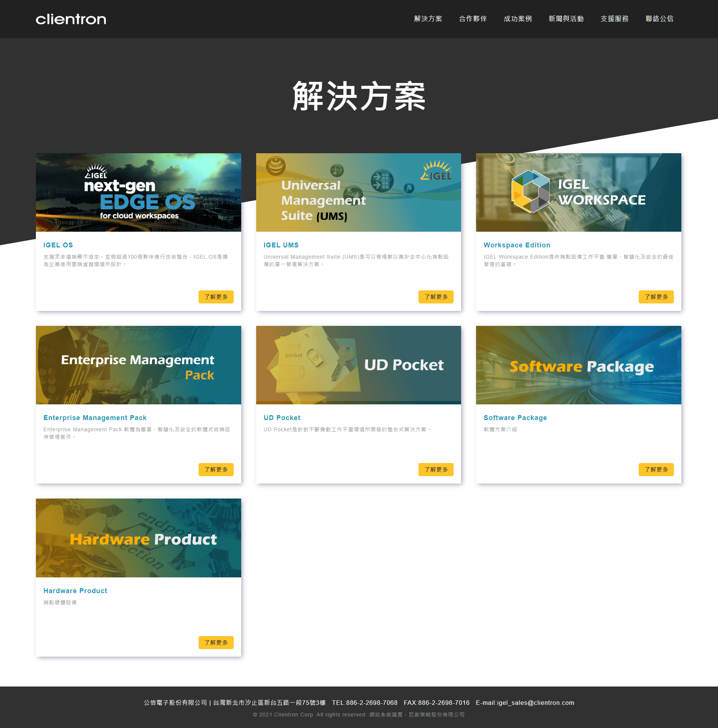Viewport: 718px width, 728px height.
Task: Click the 解決方案 page heading
Action: pyautogui.click(x=359, y=96)
